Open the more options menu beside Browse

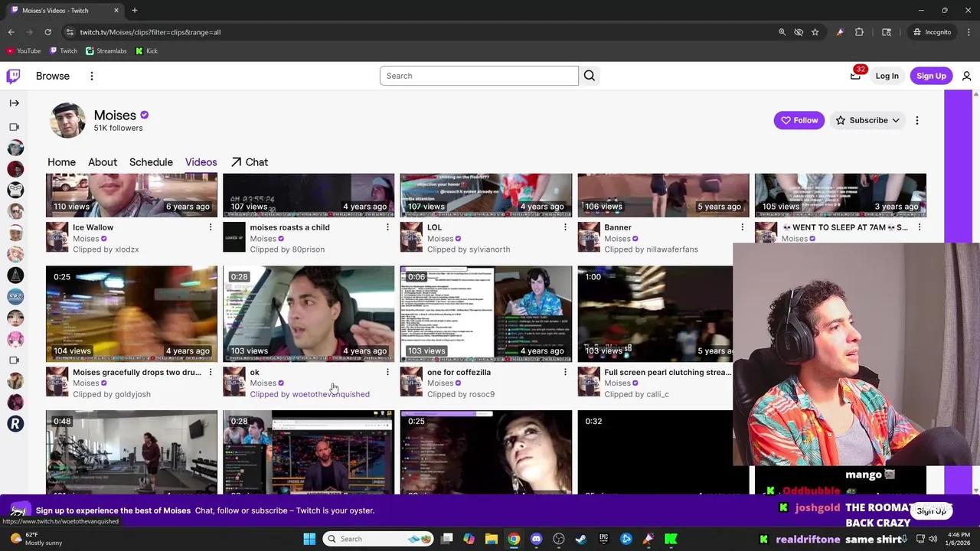coord(91,76)
